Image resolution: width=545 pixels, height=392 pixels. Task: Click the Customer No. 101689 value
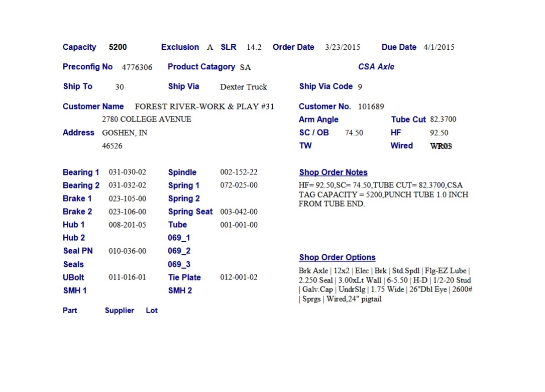(371, 107)
